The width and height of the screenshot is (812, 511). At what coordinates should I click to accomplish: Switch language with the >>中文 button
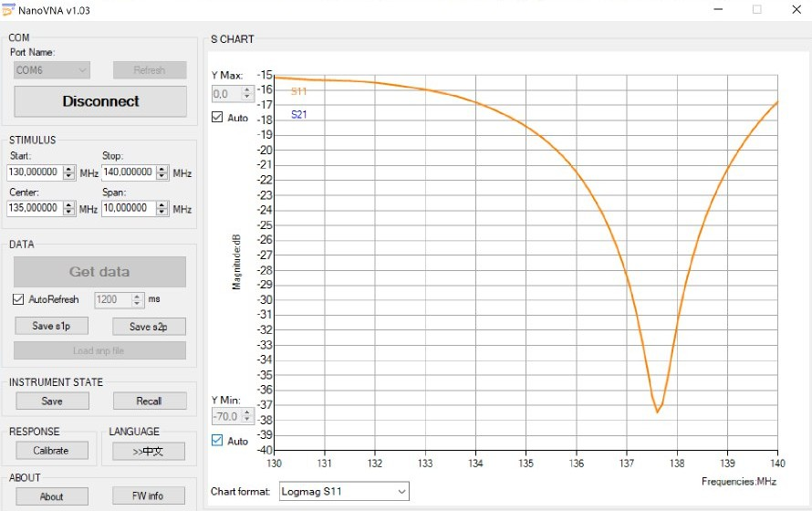(x=149, y=451)
